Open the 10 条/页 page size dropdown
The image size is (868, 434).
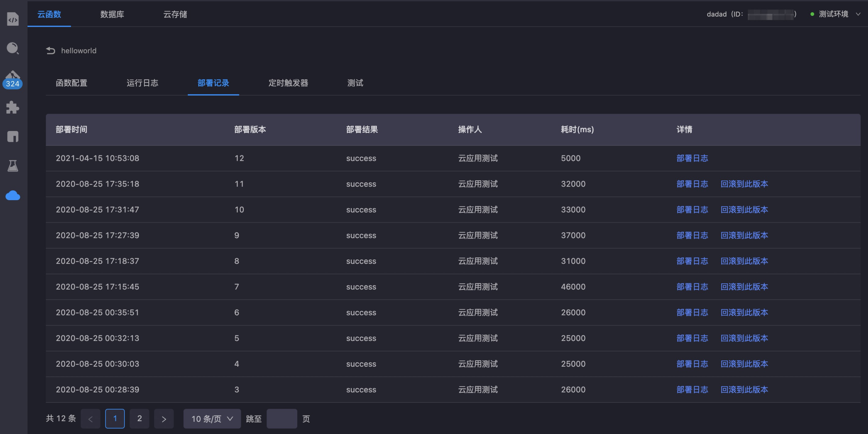point(212,419)
